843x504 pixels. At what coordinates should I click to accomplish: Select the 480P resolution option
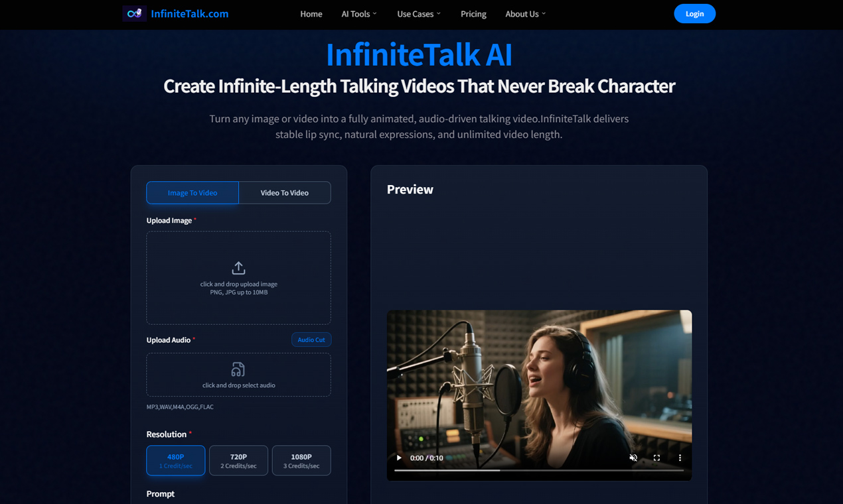point(175,460)
